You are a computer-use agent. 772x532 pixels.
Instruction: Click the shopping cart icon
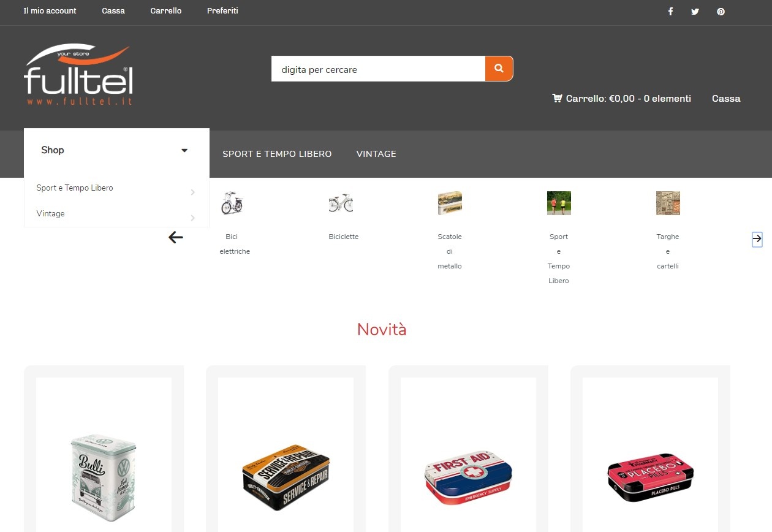(x=557, y=98)
